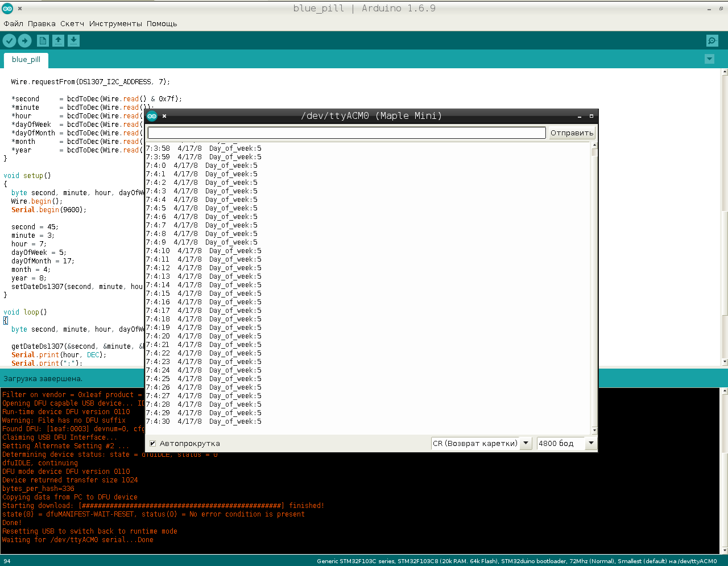Viewport: 728px width, 566px height.
Task: Open the Правка menu
Action: click(x=42, y=24)
